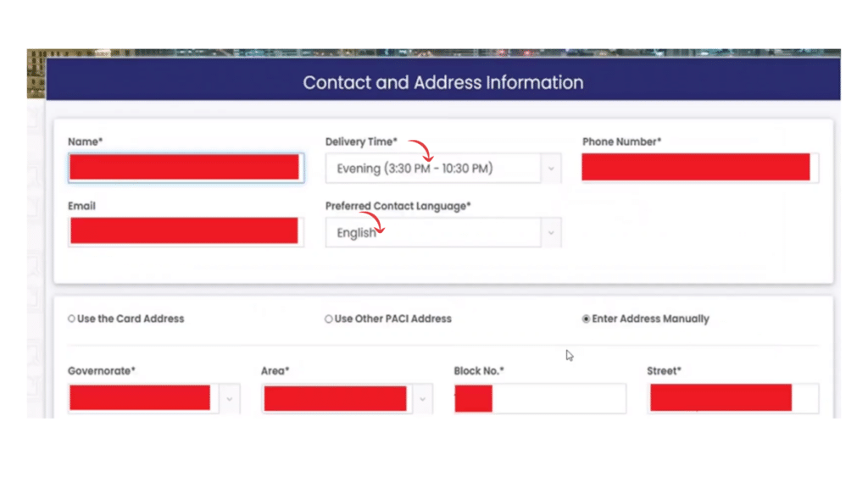Select the Email input field
Screen dimensions: 868x488
point(185,231)
